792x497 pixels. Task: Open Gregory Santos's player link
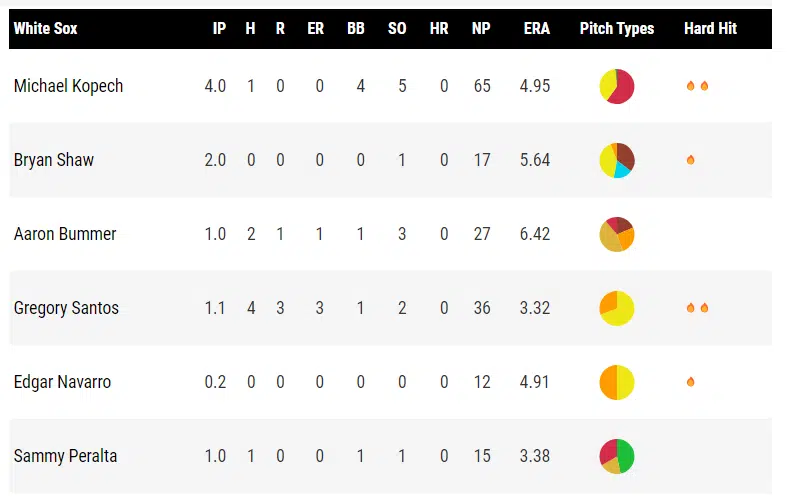pos(66,308)
